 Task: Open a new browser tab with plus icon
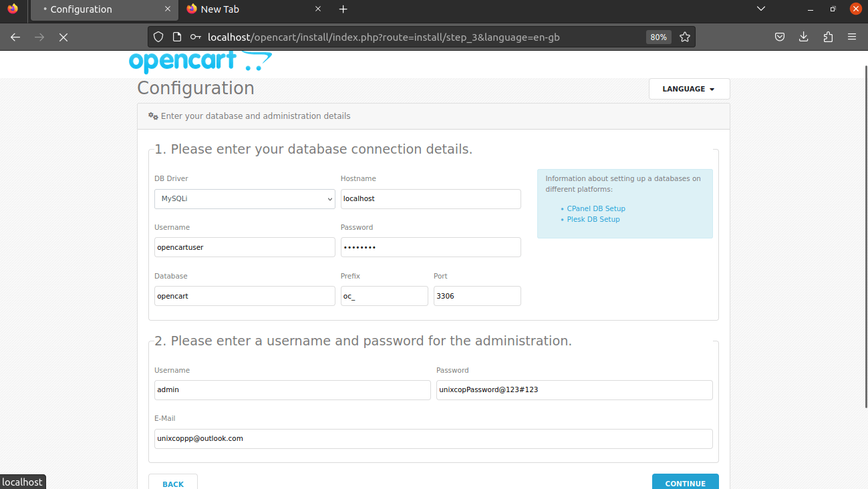tap(343, 9)
